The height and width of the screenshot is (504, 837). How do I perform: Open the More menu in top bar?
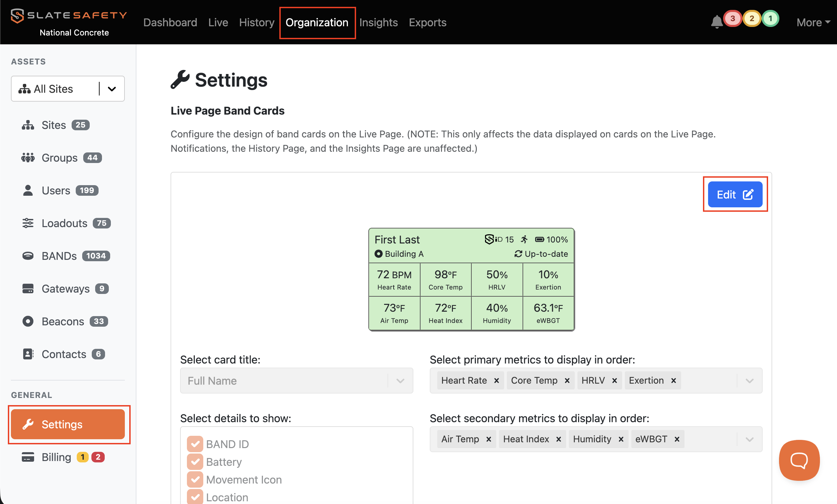[x=813, y=23]
